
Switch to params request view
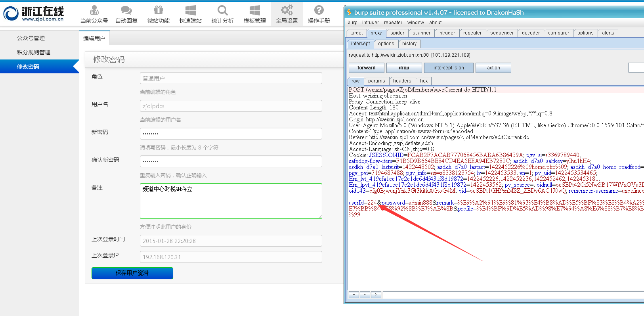(376, 81)
